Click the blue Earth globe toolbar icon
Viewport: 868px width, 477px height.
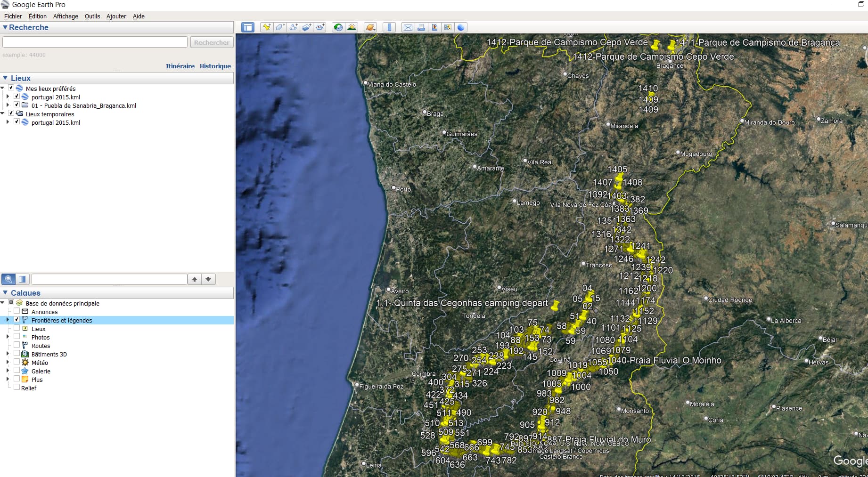(x=461, y=27)
